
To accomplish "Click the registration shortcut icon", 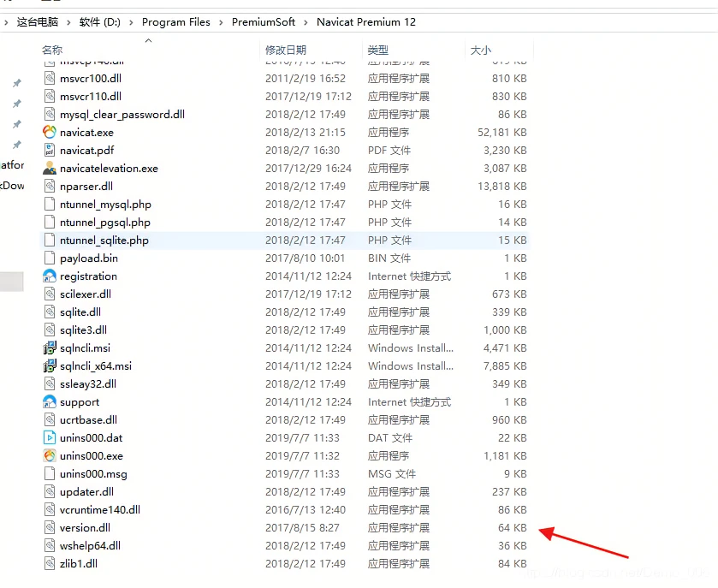I will pos(50,276).
